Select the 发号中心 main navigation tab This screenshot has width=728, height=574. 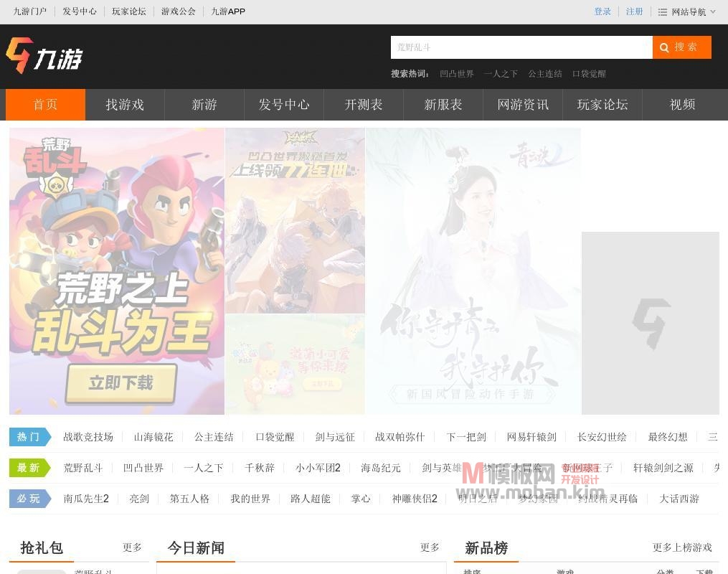[284, 105]
